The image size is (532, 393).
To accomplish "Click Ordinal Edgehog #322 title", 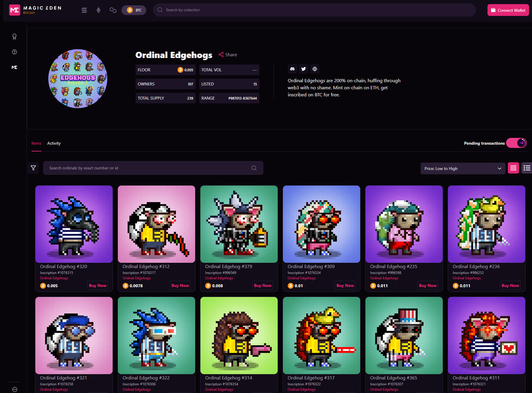I will (x=146, y=378).
